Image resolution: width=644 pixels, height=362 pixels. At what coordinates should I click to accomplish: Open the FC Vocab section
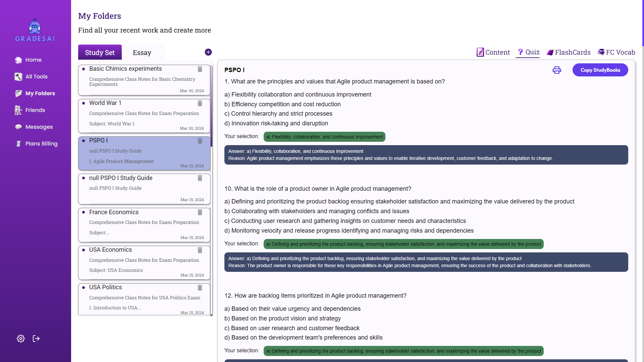click(616, 52)
